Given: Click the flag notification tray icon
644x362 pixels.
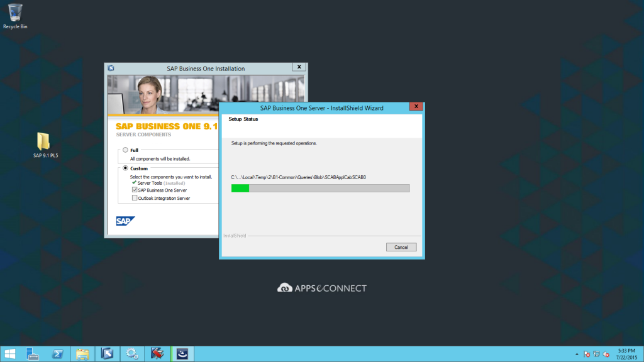Looking at the screenshot, I should click(587, 354).
